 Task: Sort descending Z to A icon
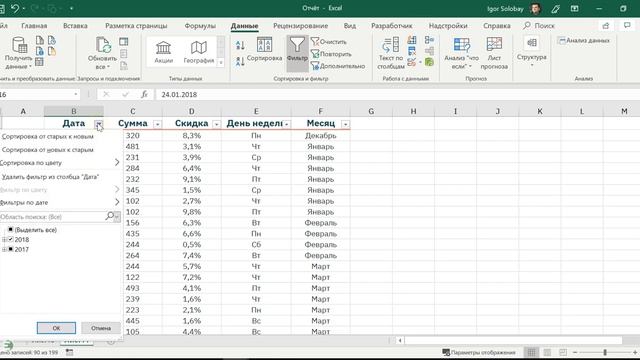pyautogui.click(x=240, y=61)
